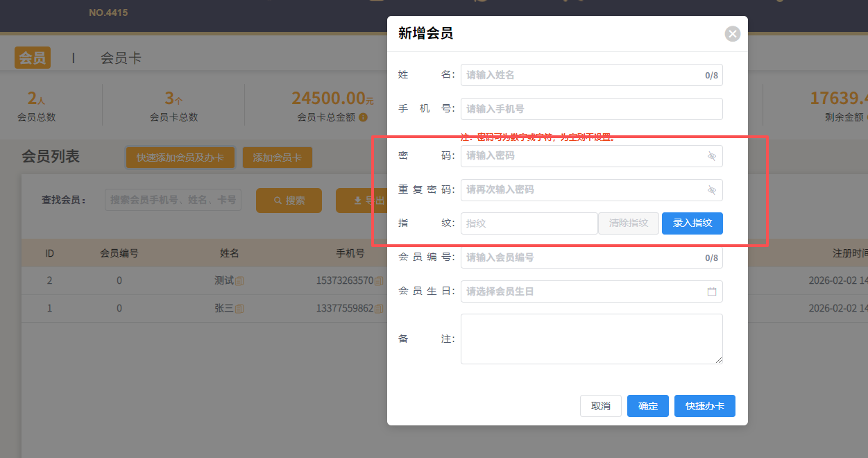The width and height of the screenshot is (868, 458).
Task: Click the copy icon beside 张三
Action: point(240,308)
